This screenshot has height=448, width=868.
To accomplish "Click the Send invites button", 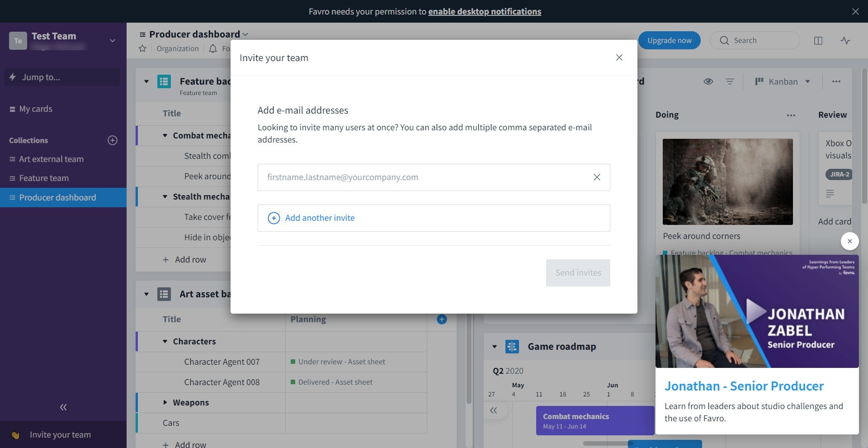I will click(x=578, y=273).
